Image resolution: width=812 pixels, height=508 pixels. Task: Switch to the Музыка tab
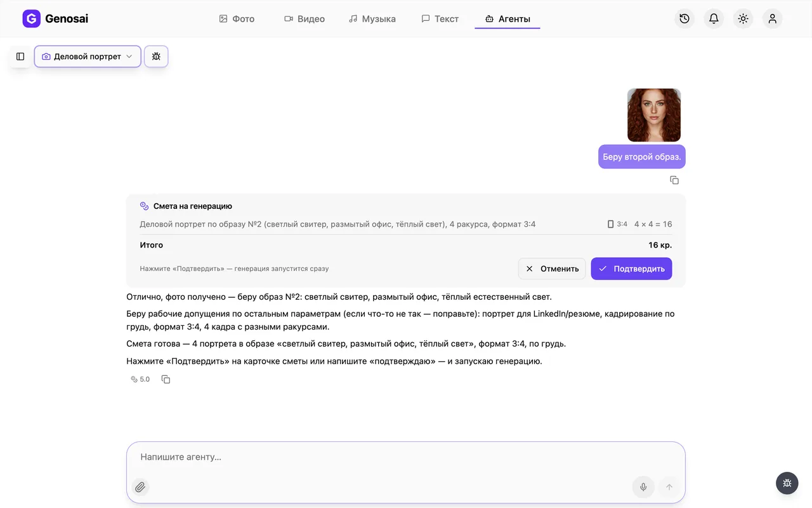[372, 19]
